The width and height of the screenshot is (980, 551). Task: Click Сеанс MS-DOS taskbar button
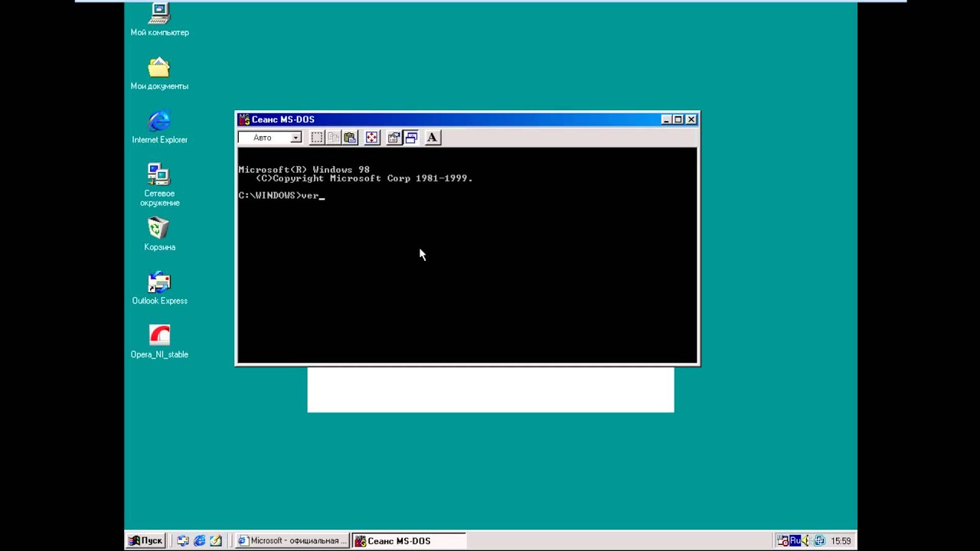408,540
